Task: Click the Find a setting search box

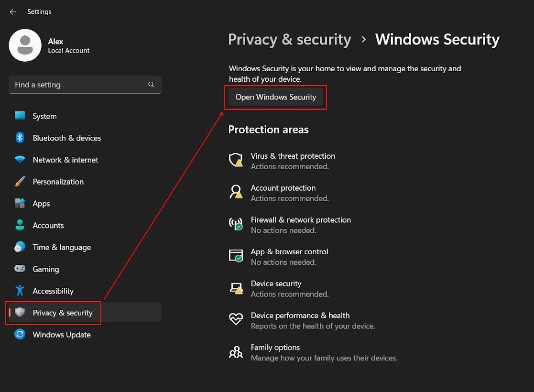Action: coord(79,85)
